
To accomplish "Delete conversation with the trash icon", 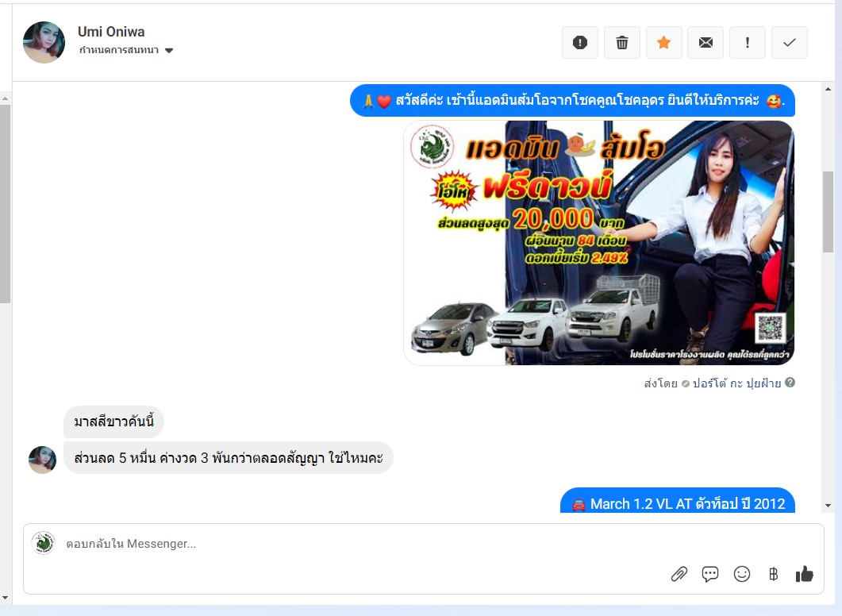I will tap(622, 42).
